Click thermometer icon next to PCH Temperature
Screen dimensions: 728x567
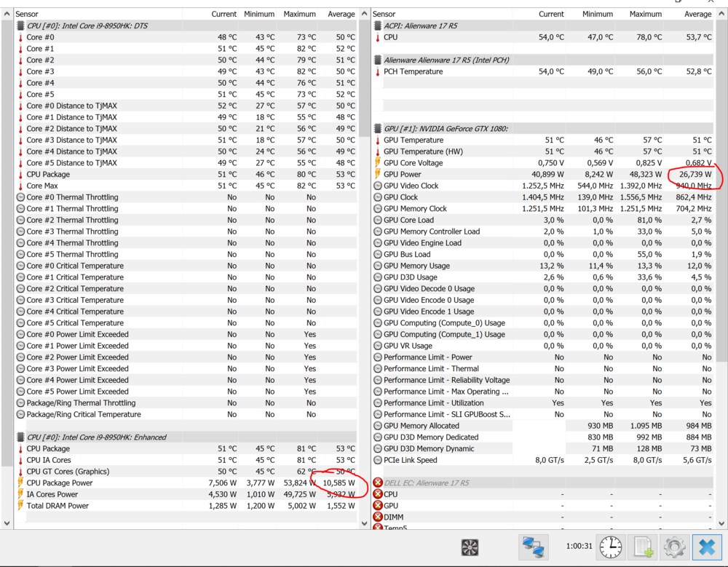(x=378, y=71)
